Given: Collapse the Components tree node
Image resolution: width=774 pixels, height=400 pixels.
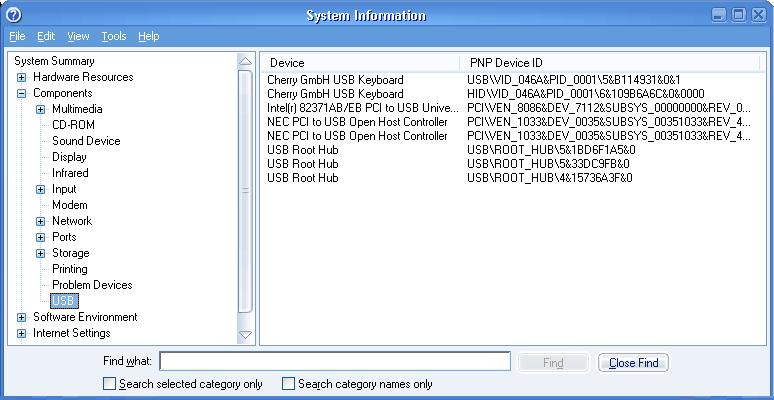Looking at the screenshot, I should point(21,93).
